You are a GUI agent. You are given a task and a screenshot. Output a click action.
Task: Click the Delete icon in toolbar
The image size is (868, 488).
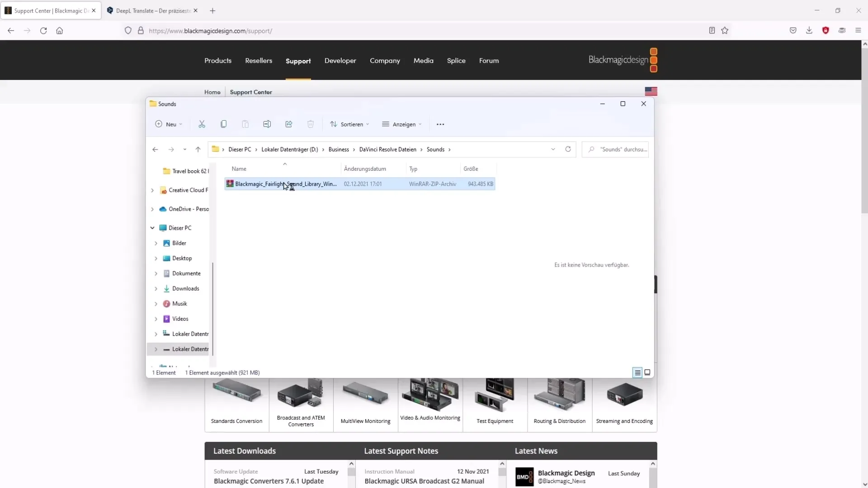(x=310, y=124)
